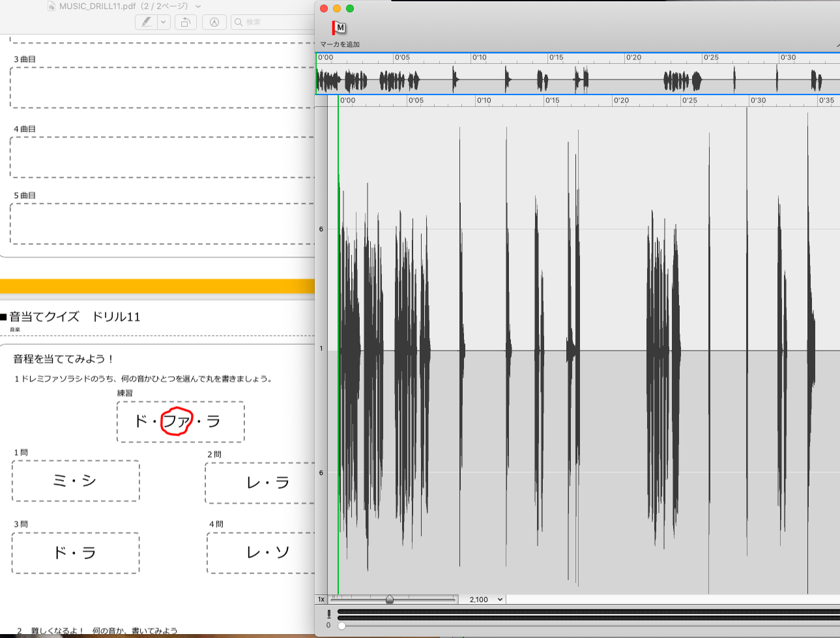840x638 pixels.
Task: Click the 音程を当ててみよう！ text
Action: coord(64,359)
